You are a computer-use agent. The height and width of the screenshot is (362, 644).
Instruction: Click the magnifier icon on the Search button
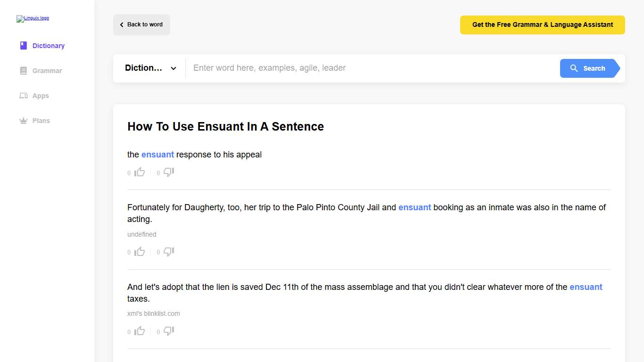pos(574,68)
